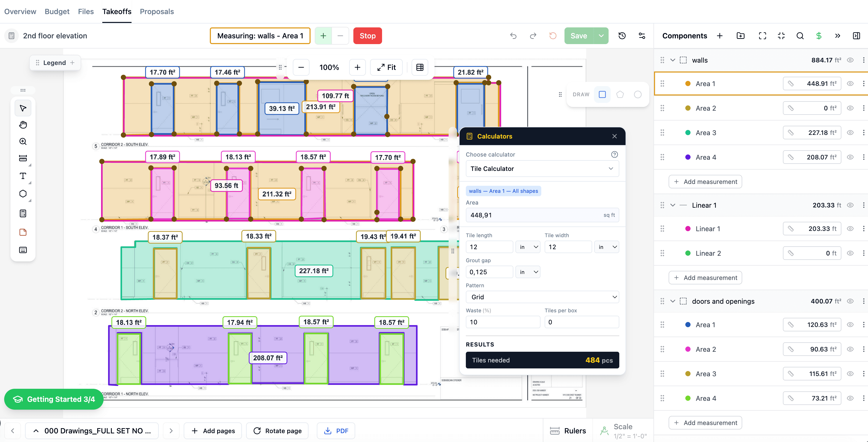Screen dimensions: 868x442
Task: Open the Files tab
Action: point(86,11)
